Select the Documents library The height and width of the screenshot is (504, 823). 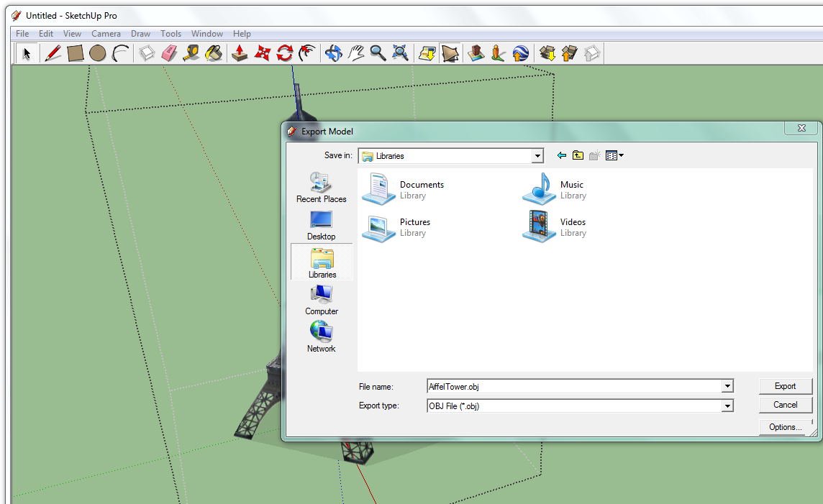403,189
